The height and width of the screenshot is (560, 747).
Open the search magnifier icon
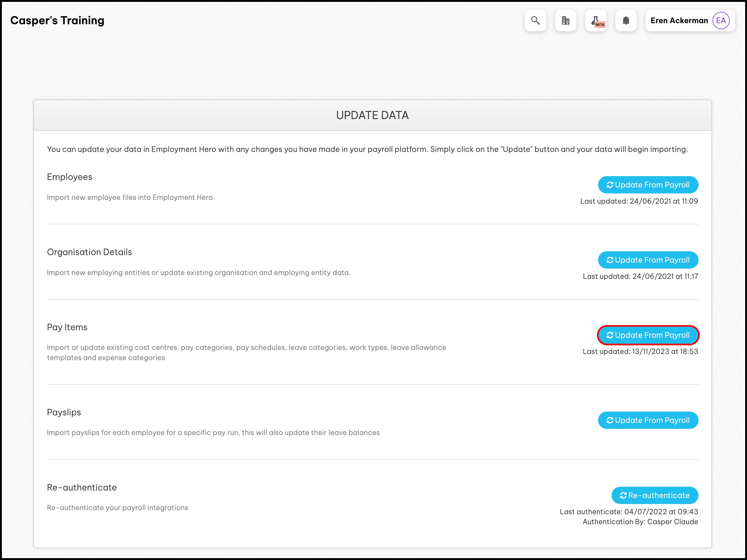click(535, 20)
